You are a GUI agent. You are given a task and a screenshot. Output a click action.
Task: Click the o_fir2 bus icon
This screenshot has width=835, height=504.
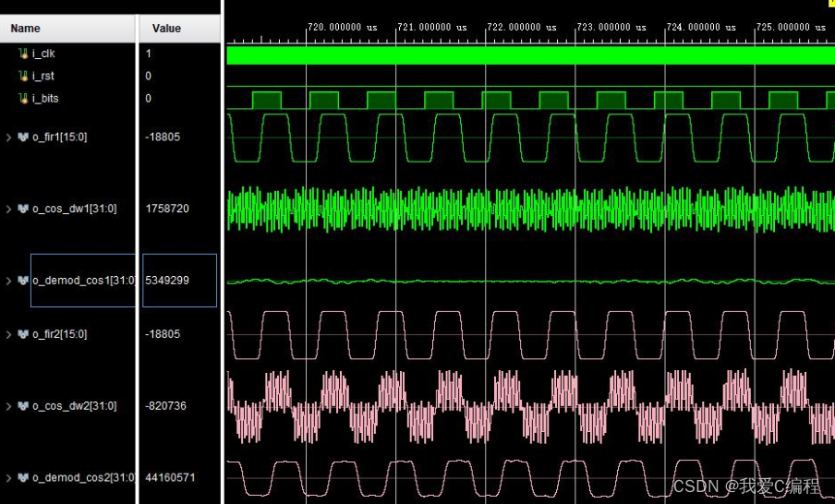[x=23, y=334]
